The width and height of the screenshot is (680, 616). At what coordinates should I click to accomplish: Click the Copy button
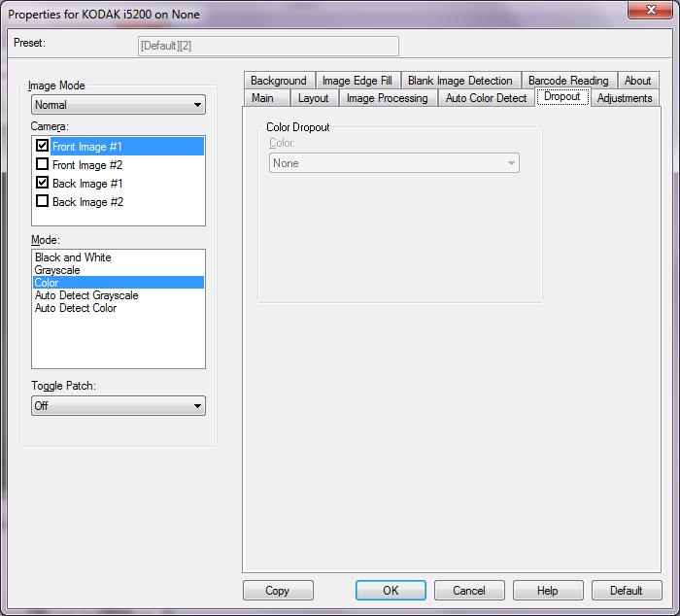click(x=278, y=591)
